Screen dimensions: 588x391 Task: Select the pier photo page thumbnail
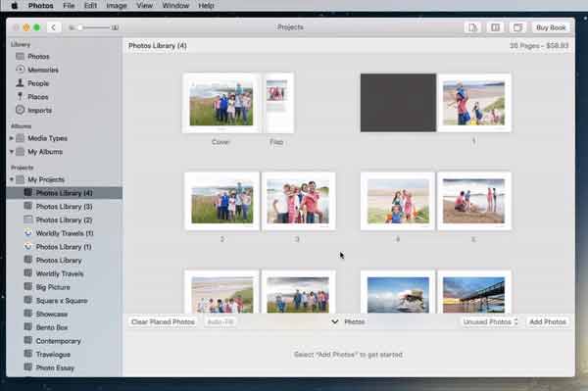474,292
